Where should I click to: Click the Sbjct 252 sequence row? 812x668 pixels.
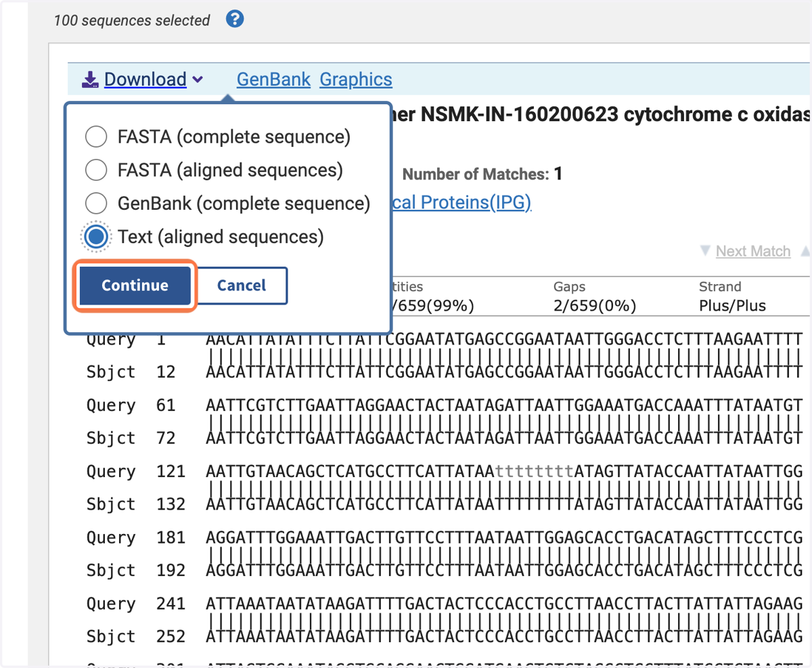click(444, 637)
